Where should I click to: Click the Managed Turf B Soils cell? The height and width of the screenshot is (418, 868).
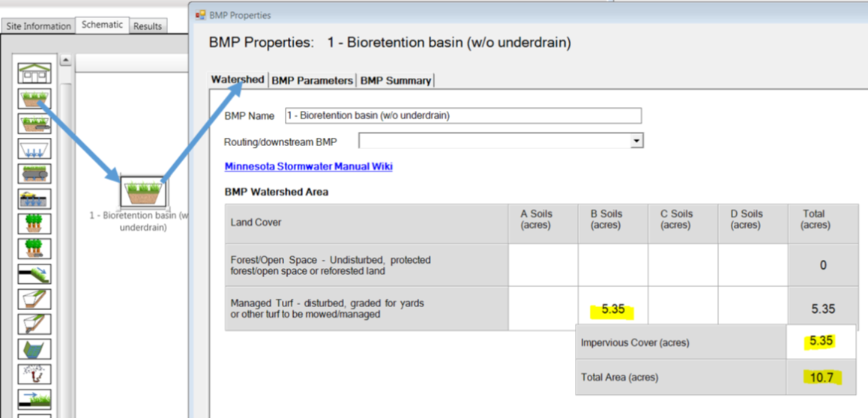[x=612, y=309]
